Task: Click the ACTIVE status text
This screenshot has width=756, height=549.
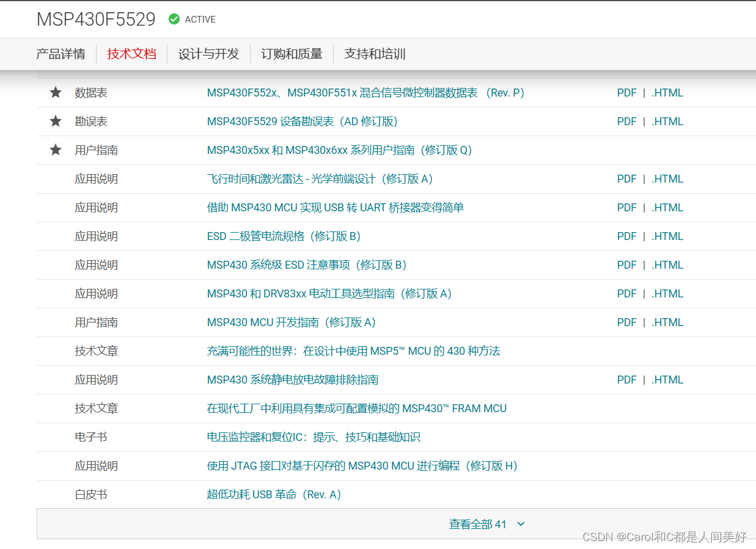Action: (x=200, y=20)
